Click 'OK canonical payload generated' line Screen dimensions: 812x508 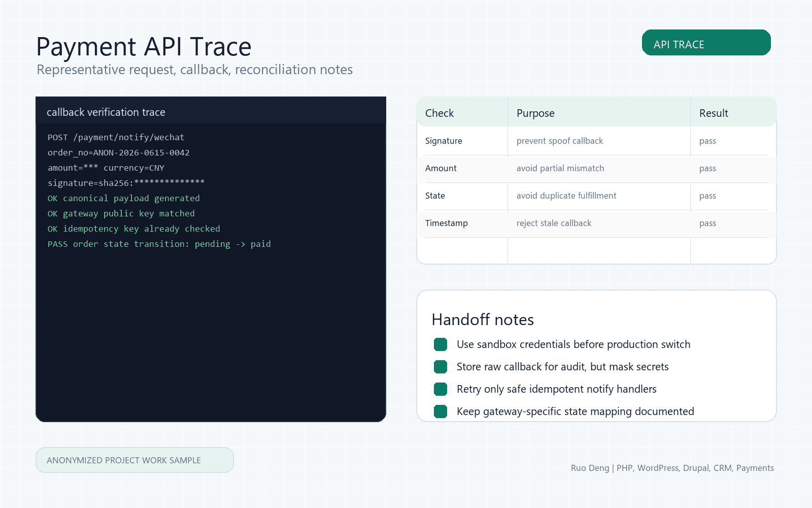124,198
